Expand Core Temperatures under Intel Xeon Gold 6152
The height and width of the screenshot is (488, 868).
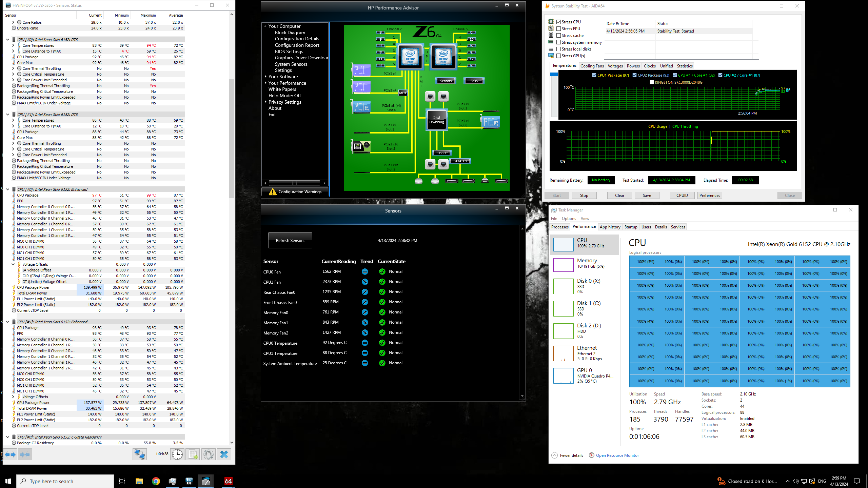click(13, 45)
